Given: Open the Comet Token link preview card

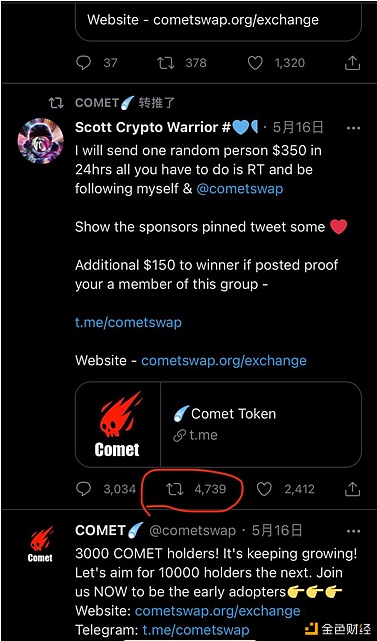Looking at the screenshot, I should click(218, 424).
